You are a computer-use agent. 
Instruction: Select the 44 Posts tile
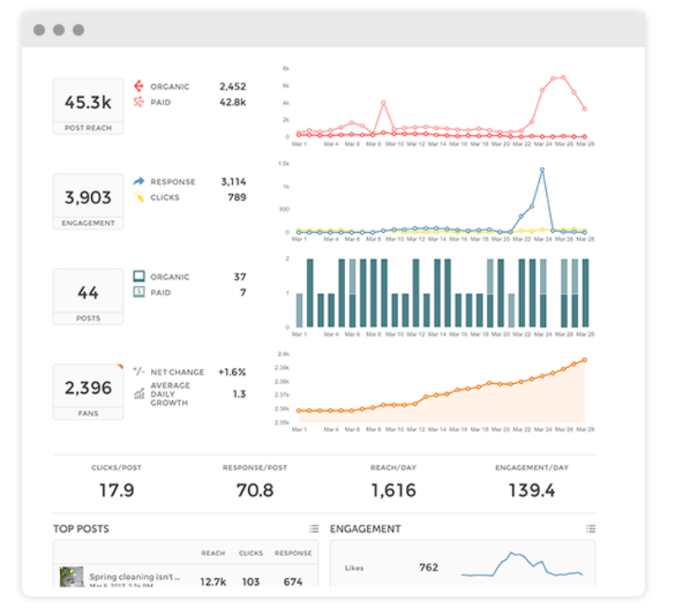click(89, 296)
